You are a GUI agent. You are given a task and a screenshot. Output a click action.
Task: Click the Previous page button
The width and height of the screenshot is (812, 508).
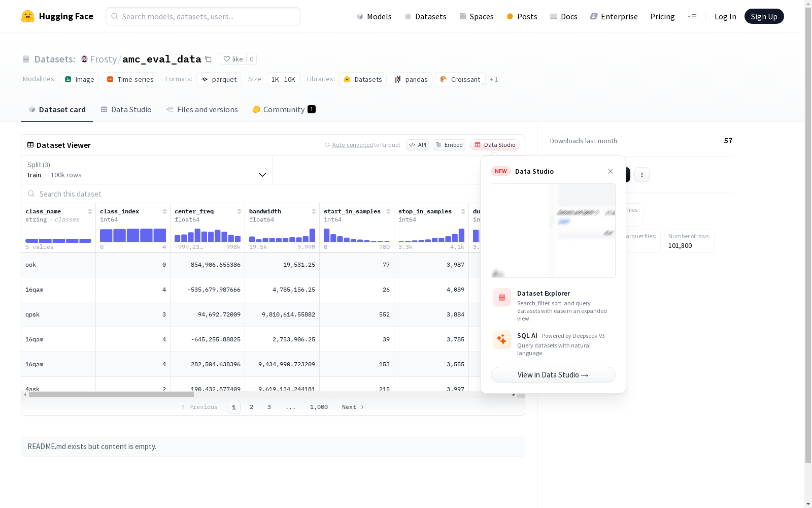click(199, 407)
